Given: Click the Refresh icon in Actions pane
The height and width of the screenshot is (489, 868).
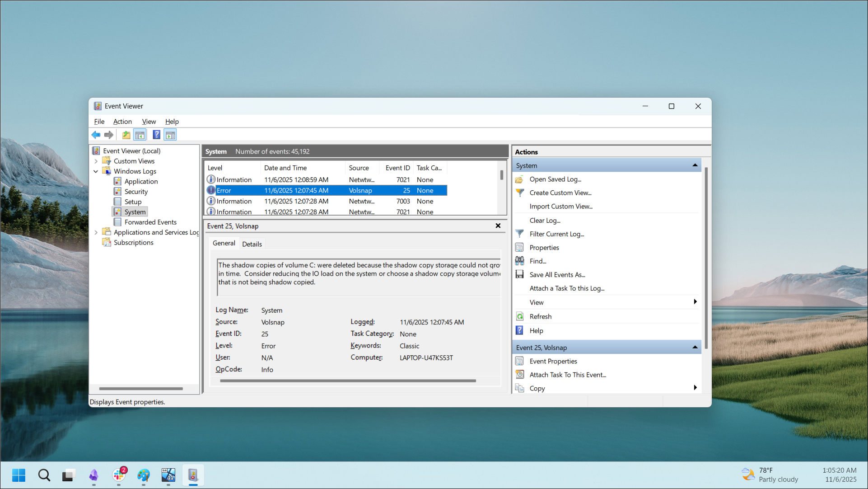Looking at the screenshot, I should [520, 317].
